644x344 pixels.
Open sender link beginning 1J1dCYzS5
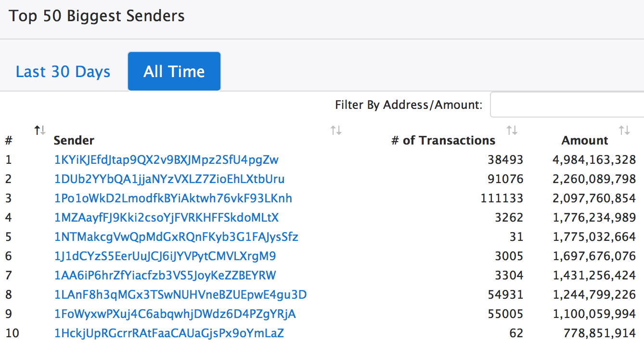pyautogui.click(x=165, y=256)
